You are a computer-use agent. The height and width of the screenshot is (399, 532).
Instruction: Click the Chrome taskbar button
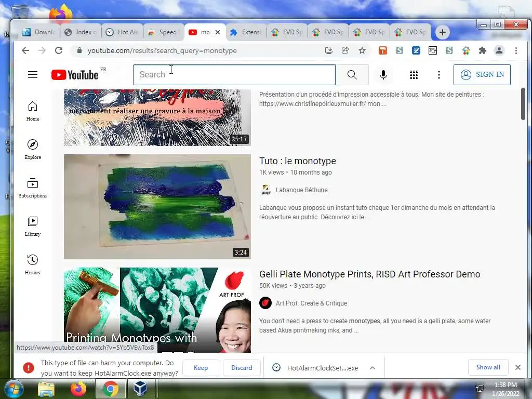(110, 389)
